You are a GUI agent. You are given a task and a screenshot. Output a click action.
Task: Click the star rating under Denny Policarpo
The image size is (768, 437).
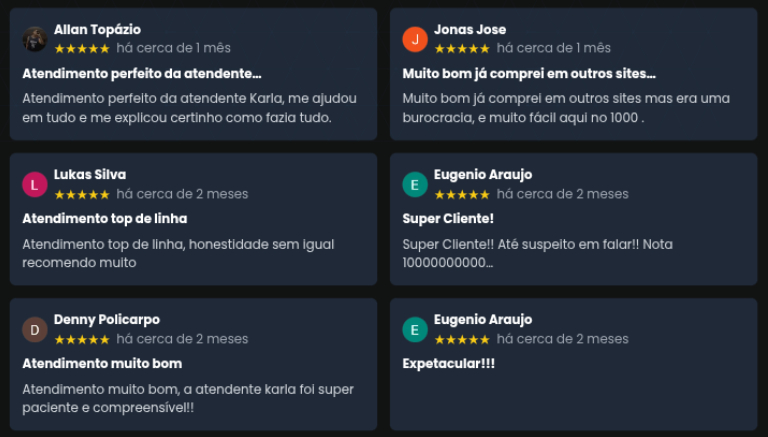pos(82,339)
